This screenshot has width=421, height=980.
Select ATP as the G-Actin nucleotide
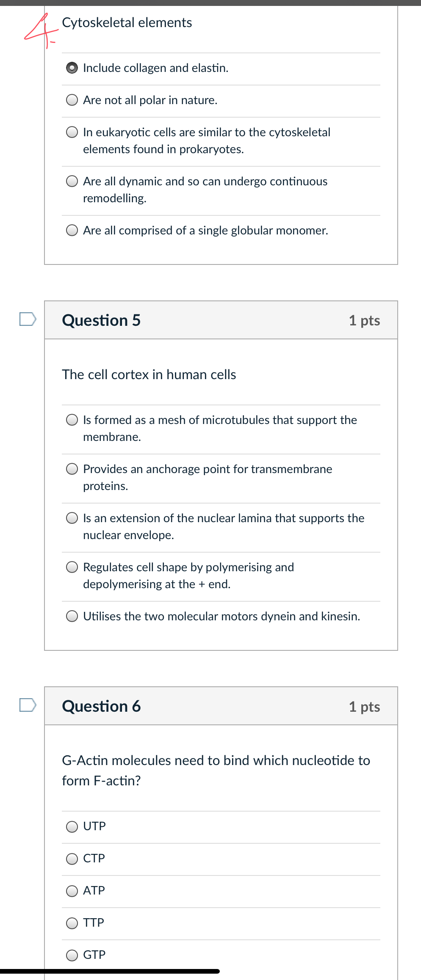tap(72, 890)
